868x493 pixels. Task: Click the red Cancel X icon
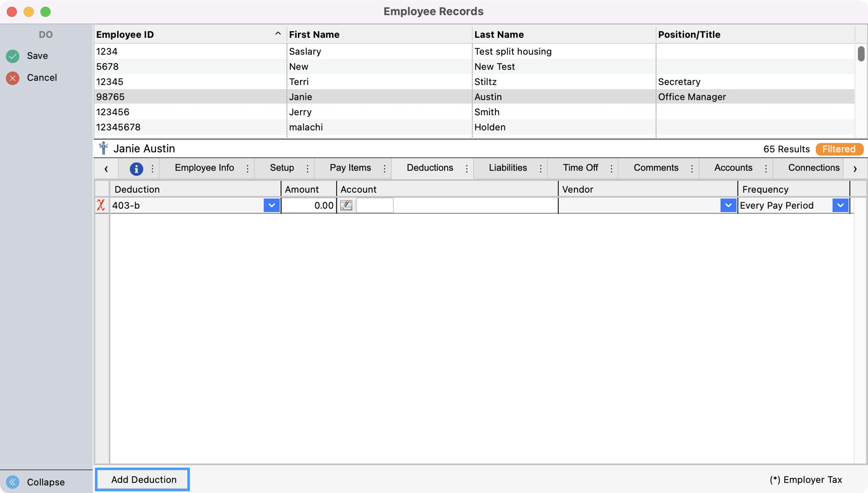[13, 78]
